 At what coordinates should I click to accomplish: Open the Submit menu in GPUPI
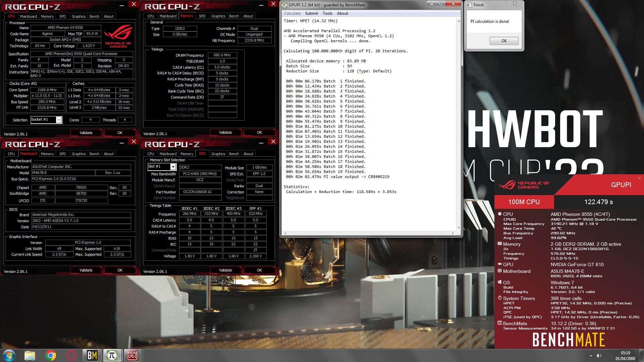311,13
